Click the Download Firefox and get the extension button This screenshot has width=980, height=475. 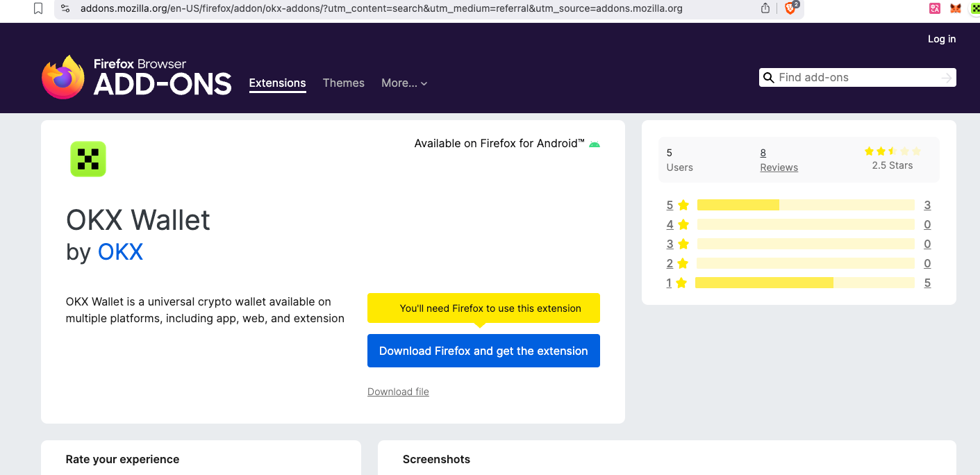[x=483, y=351]
